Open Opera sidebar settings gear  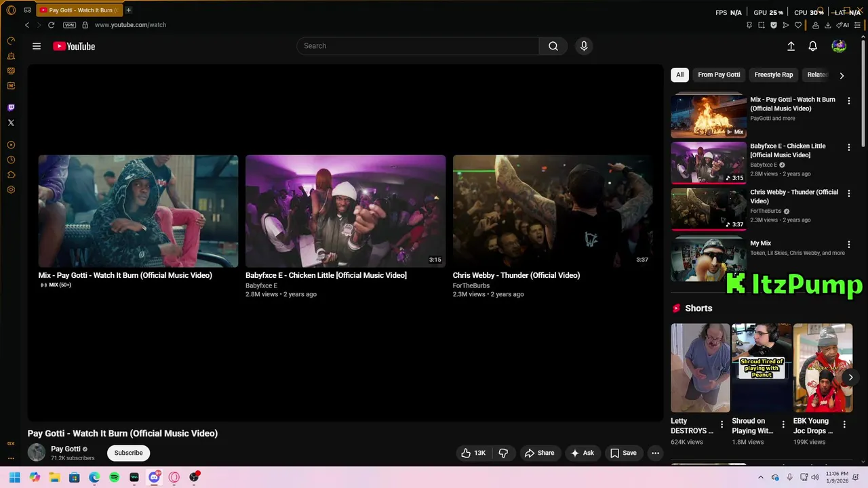pyautogui.click(x=11, y=190)
